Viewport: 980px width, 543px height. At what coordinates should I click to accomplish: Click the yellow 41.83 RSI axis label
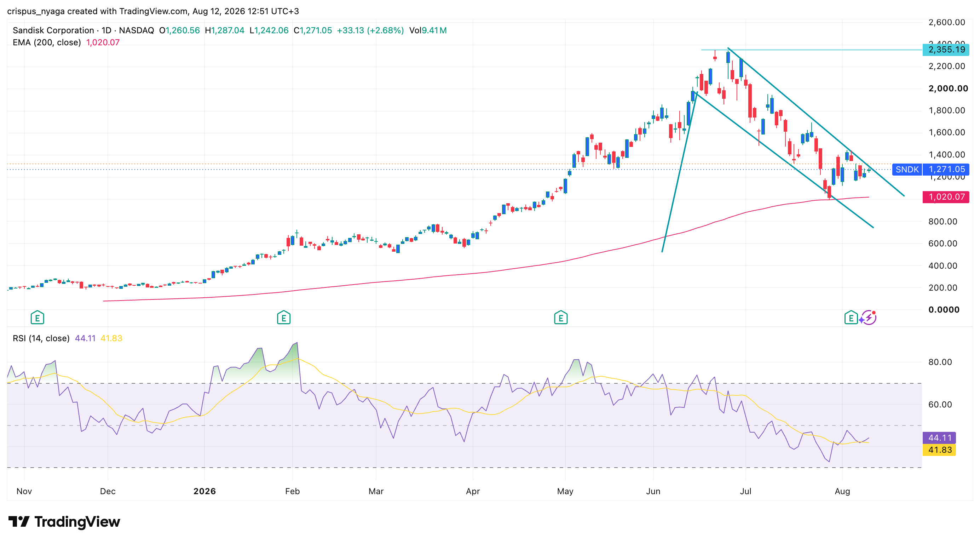point(939,450)
